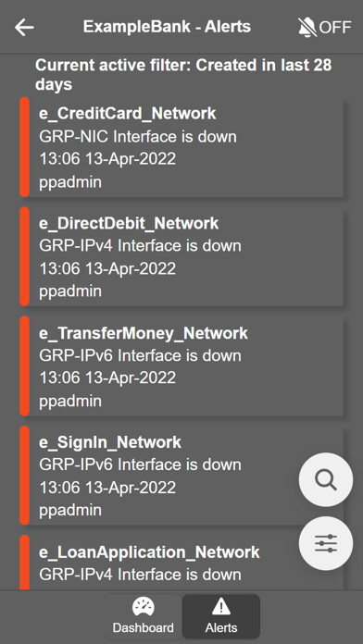
Task: Open the e_TransferMoney_Network alert card
Action: tap(181, 365)
